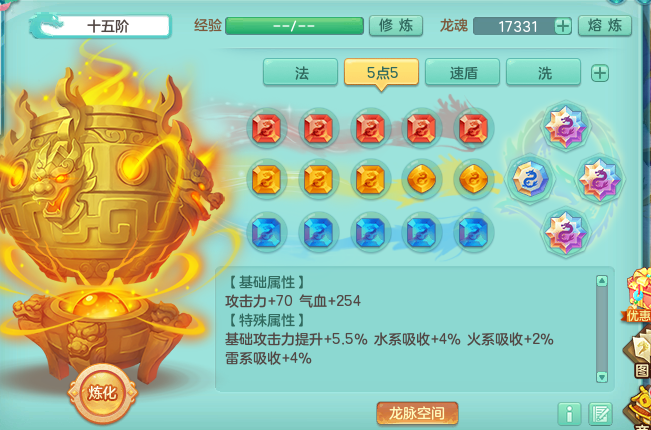Viewport: 651px width, 430px height.
Task: Open 龙脉空间
Action: pos(417,413)
